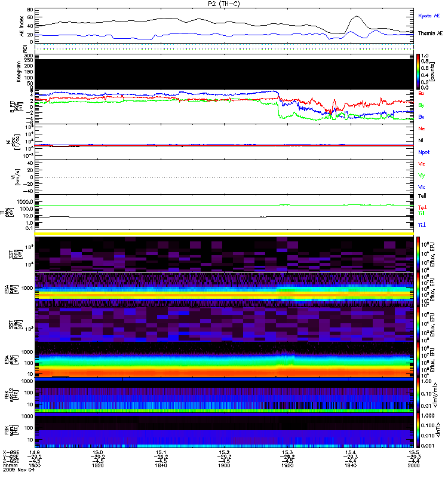The width and height of the screenshot is (448, 478).
Task: Click the red Te perpendicular legend label
Action: pyautogui.click(x=422, y=207)
